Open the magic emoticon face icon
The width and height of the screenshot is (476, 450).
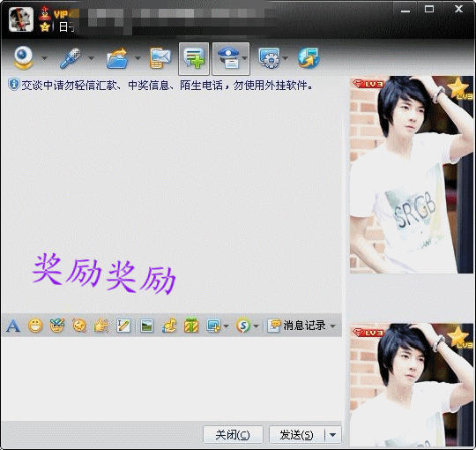(57, 326)
